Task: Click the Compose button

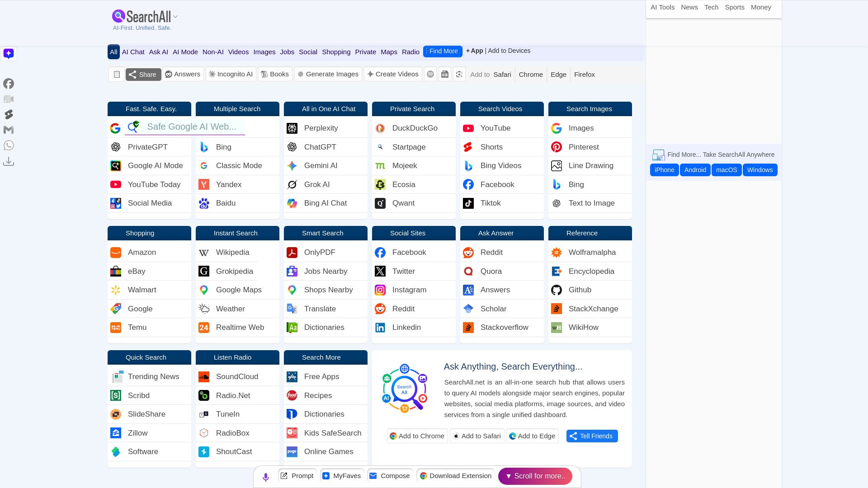Action: point(390,476)
